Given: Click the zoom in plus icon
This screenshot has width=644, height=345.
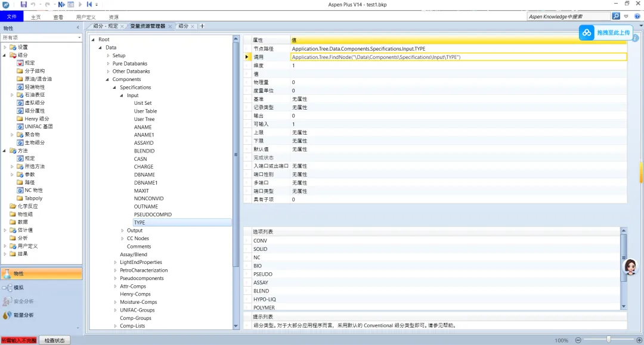Looking at the screenshot, I should (x=639, y=340).
